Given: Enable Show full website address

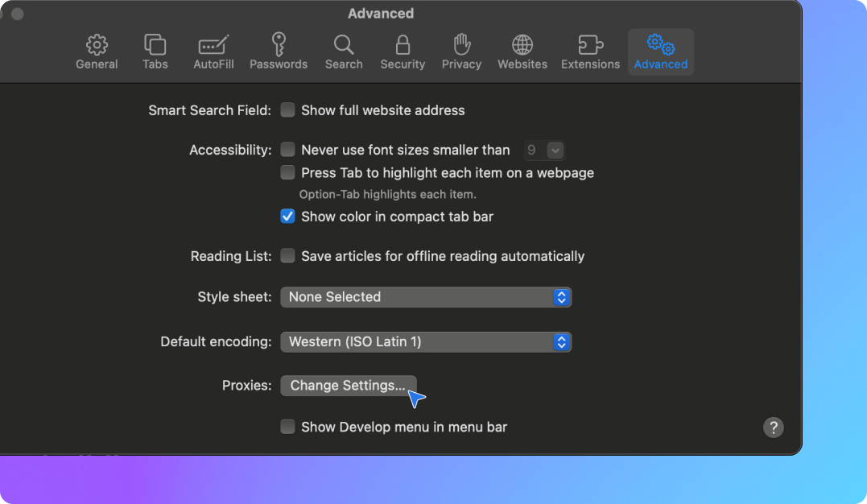Looking at the screenshot, I should click(287, 110).
